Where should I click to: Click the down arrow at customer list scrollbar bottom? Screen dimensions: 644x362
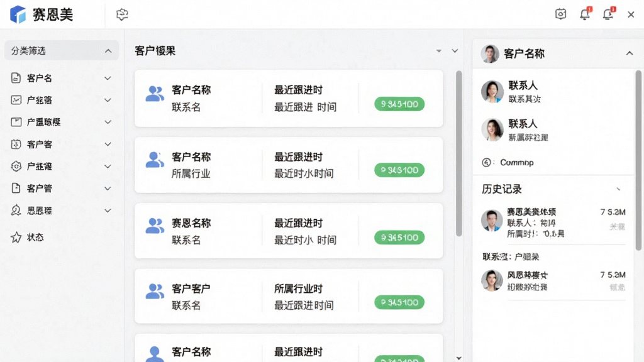click(x=458, y=358)
